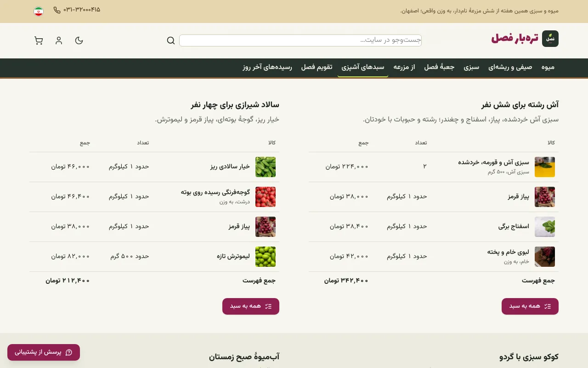Viewport: 588px width, 368px height.
Task: Open the اسفناج برگی thumbnail
Action: point(545,227)
